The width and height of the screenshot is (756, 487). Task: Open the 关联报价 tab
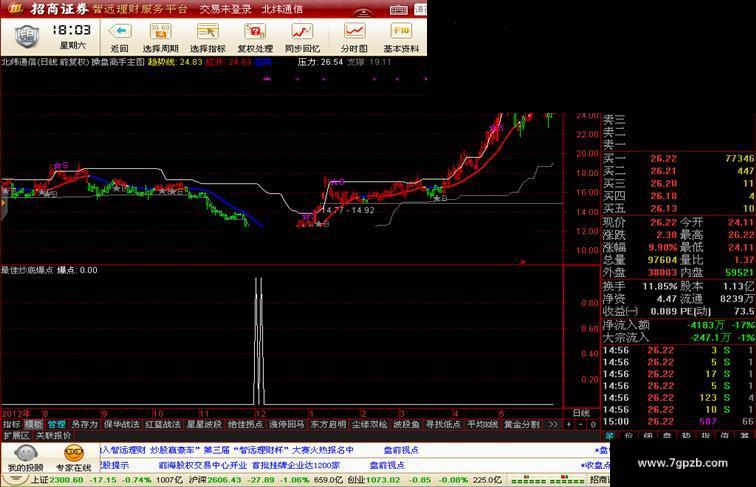coord(54,435)
